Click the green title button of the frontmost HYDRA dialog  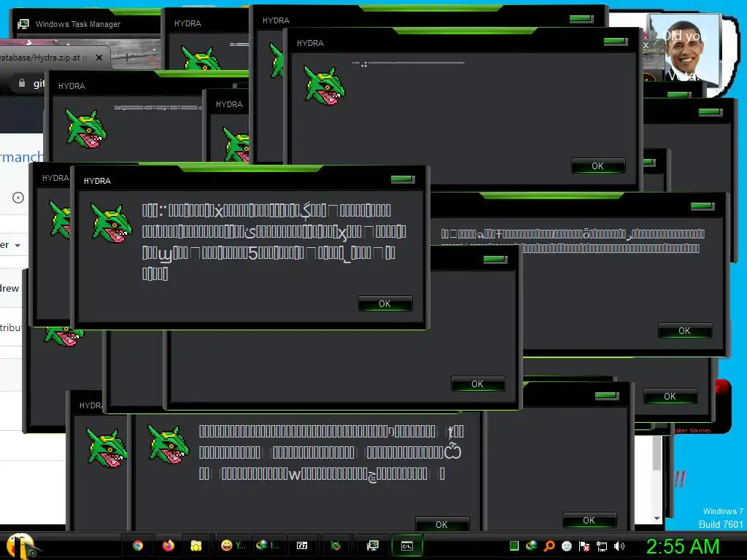[x=403, y=179]
